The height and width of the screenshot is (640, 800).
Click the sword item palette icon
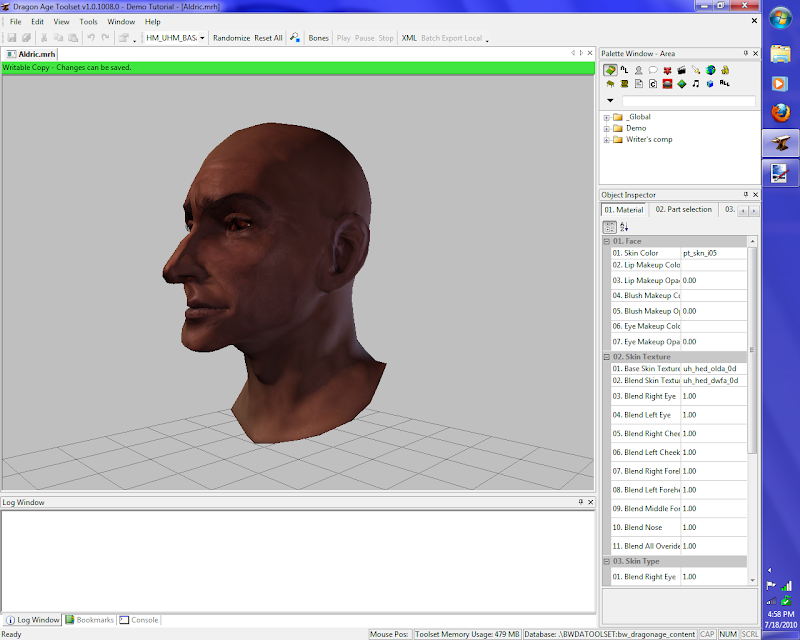pos(696,70)
